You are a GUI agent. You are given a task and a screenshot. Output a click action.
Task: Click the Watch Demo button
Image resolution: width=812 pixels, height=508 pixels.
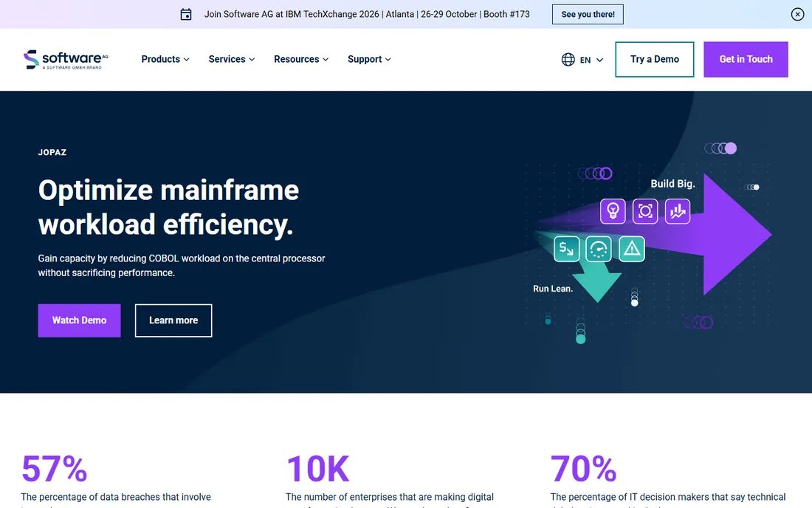(79, 320)
